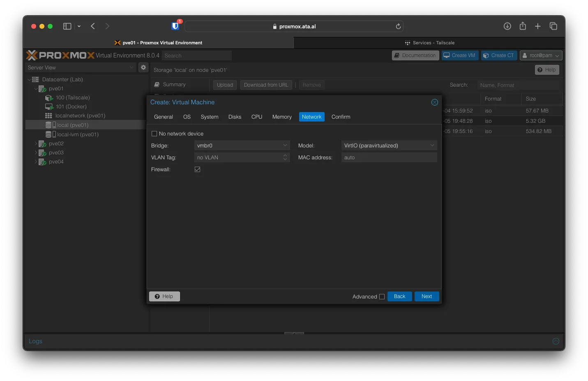Tick the Advanced checkbox
The image size is (588, 381).
point(382,296)
